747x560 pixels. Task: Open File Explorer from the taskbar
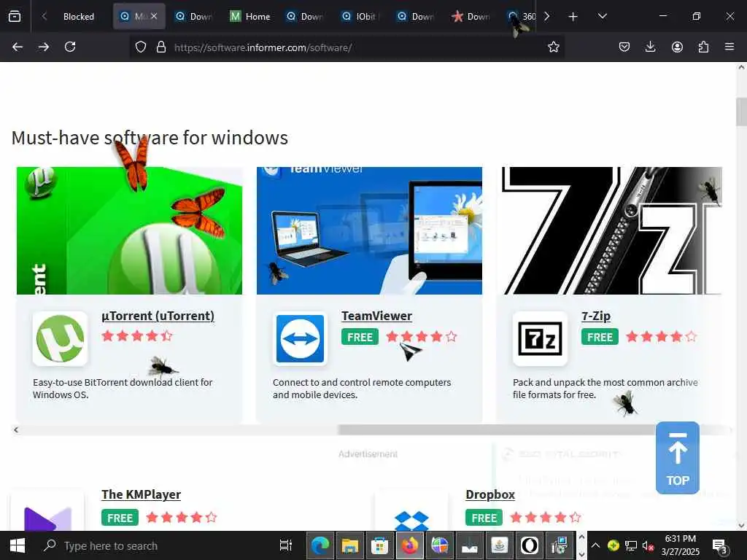pyautogui.click(x=349, y=545)
